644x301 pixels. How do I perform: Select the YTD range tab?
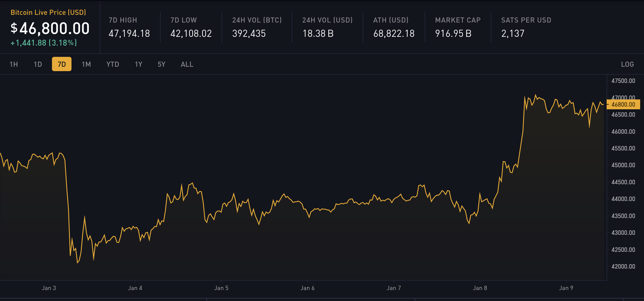[112, 64]
